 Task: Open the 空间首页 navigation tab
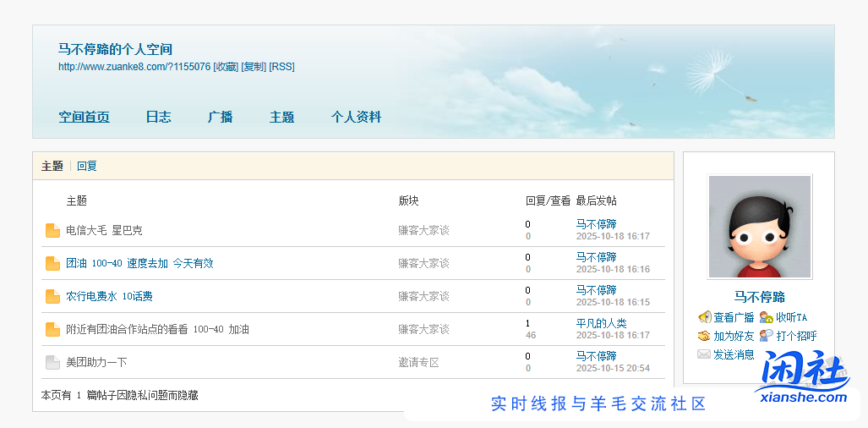85,118
